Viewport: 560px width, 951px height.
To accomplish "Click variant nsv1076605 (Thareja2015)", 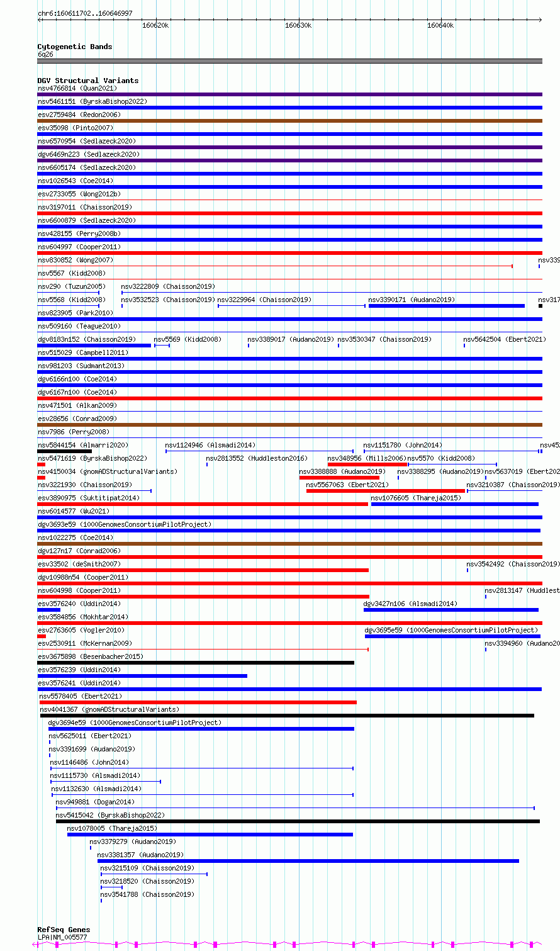I will (416, 498).
